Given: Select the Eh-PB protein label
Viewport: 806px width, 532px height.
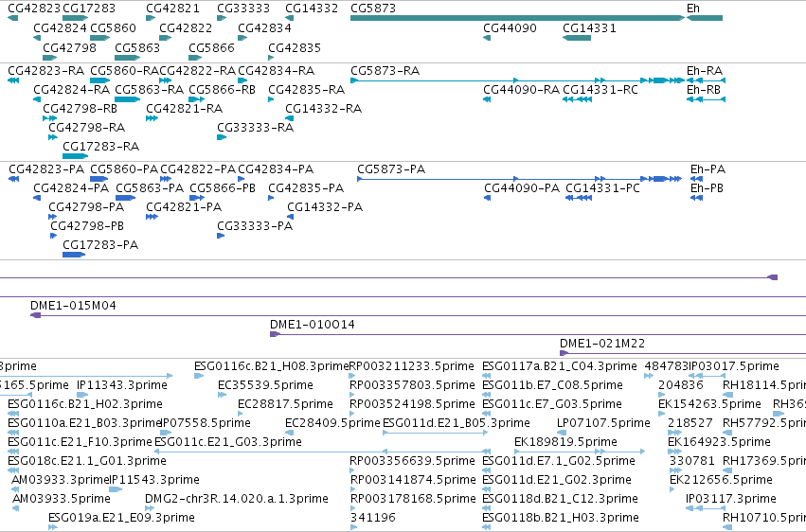Looking at the screenshot, I should (x=707, y=188).
